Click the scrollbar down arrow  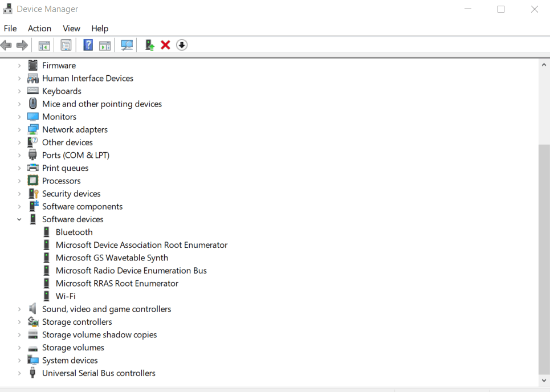point(544,380)
